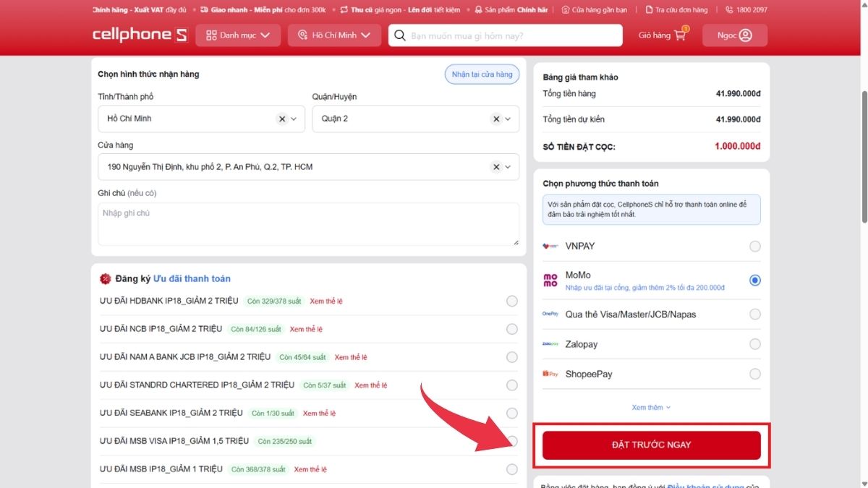Screen dimensions: 868x488
Task: Click the phone icon beside 1800 2097
Action: [x=729, y=10]
